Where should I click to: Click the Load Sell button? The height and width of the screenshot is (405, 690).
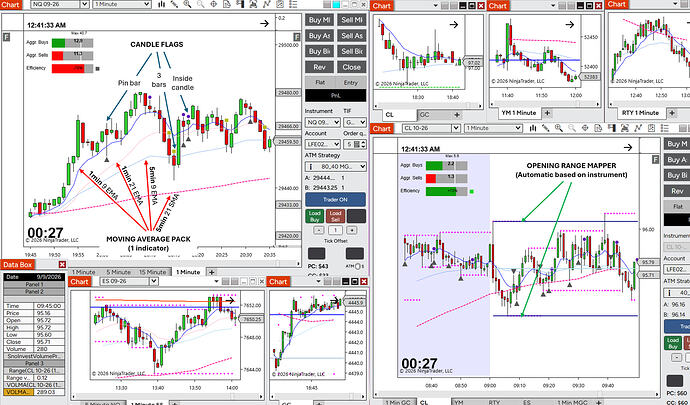[335, 216]
